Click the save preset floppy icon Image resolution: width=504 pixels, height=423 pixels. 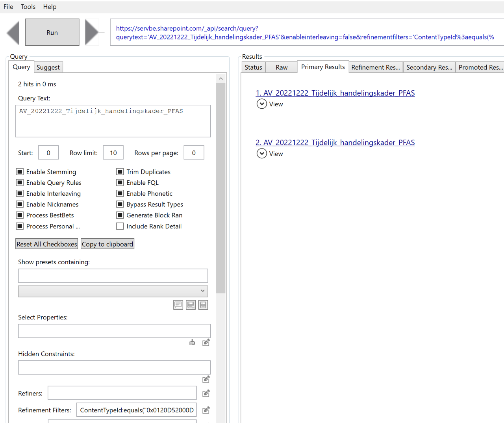(203, 305)
